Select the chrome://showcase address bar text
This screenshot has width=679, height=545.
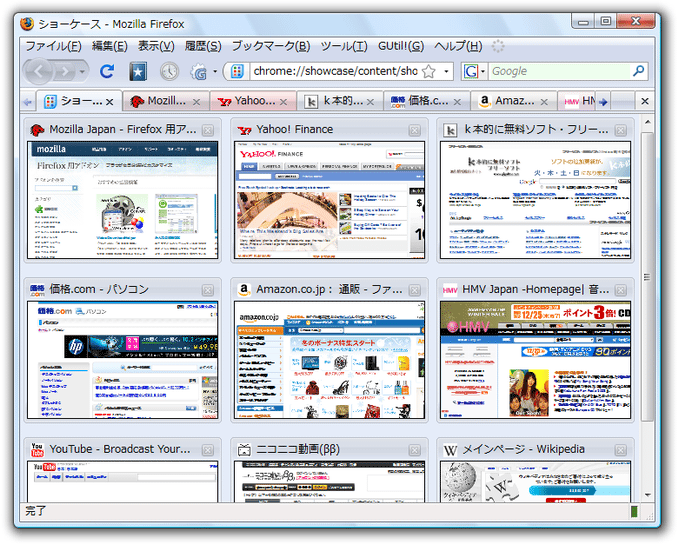point(335,71)
